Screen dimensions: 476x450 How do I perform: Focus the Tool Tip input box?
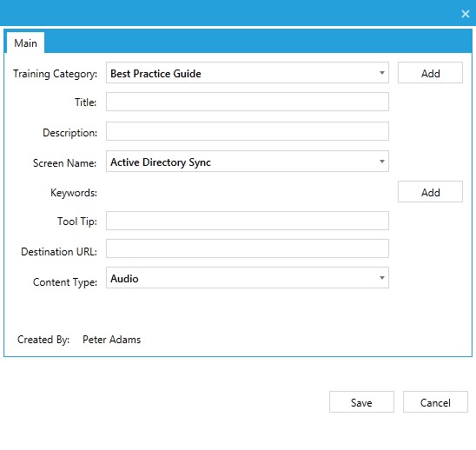click(x=247, y=221)
